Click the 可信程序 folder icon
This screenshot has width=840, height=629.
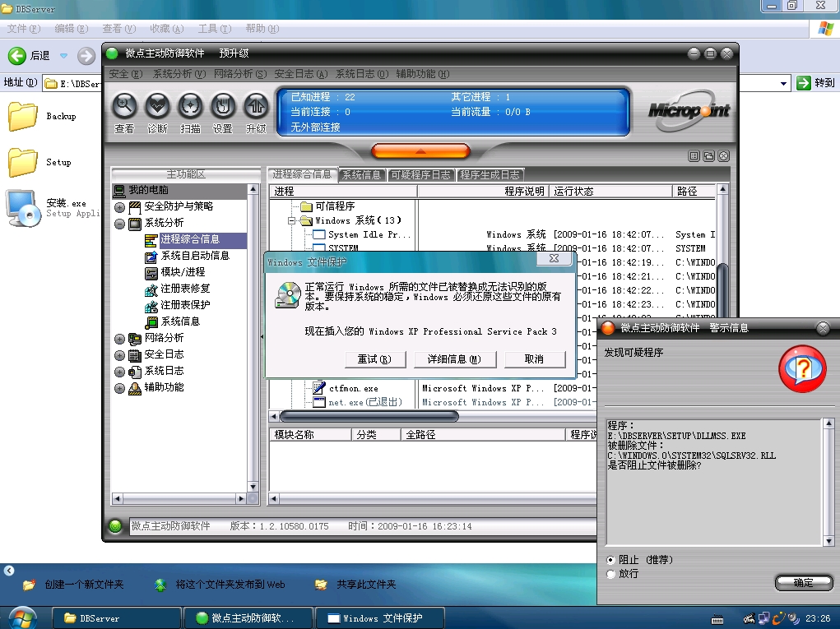(x=306, y=206)
